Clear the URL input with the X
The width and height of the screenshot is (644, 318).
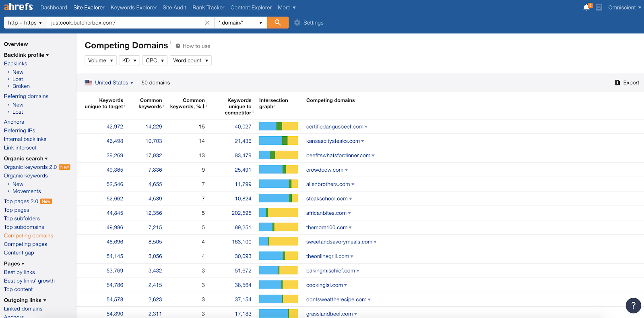tap(207, 23)
